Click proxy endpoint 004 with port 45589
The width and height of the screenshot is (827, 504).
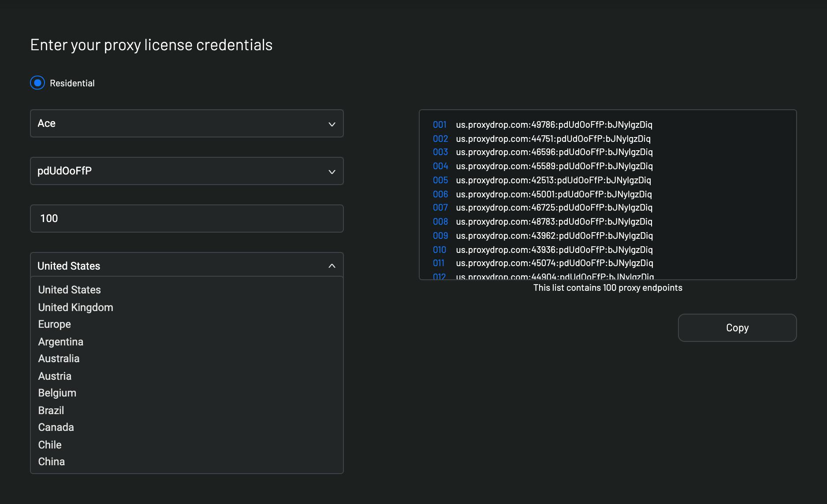point(554,166)
